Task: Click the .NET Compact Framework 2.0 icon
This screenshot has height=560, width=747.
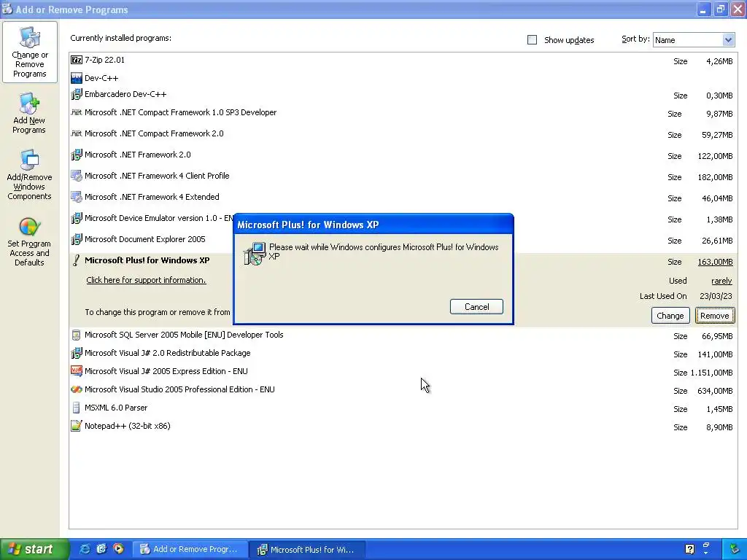Action: [x=76, y=133]
